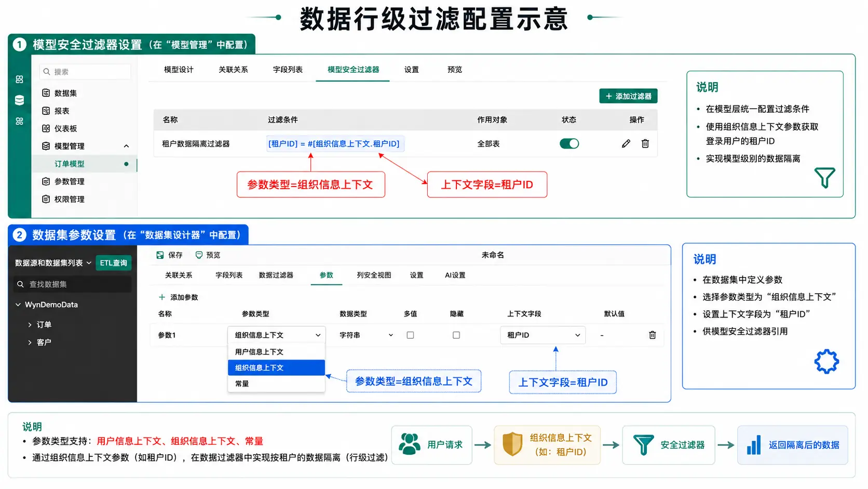Select the 模型安全过滤器 tab
This screenshot has height=489, width=868.
(x=353, y=70)
